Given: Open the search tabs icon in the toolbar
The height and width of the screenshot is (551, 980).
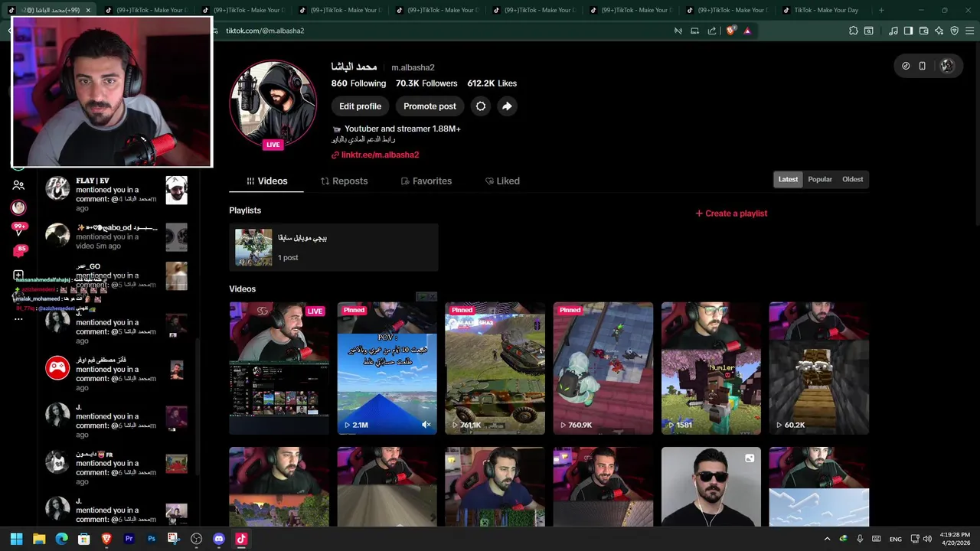Looking at the screenshot, I should click(x=868, y=31).
